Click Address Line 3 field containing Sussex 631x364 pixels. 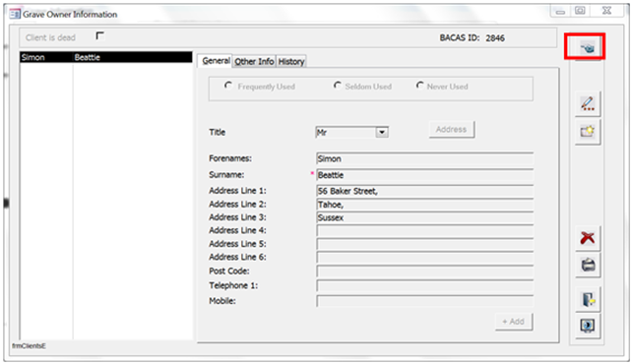click(424, 218)
